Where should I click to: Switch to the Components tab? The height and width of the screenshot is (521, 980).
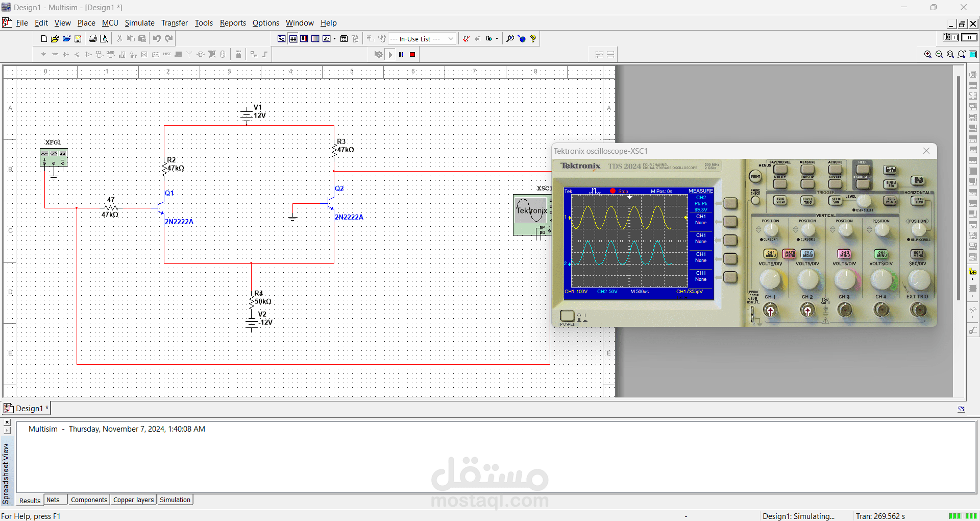[89, 500]
